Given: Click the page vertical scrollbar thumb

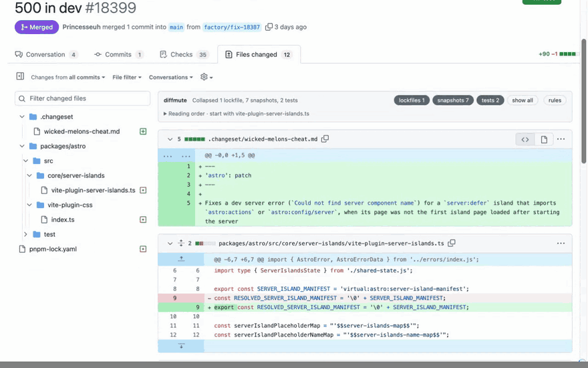Looking at the screenshot, I should (583, 100).
